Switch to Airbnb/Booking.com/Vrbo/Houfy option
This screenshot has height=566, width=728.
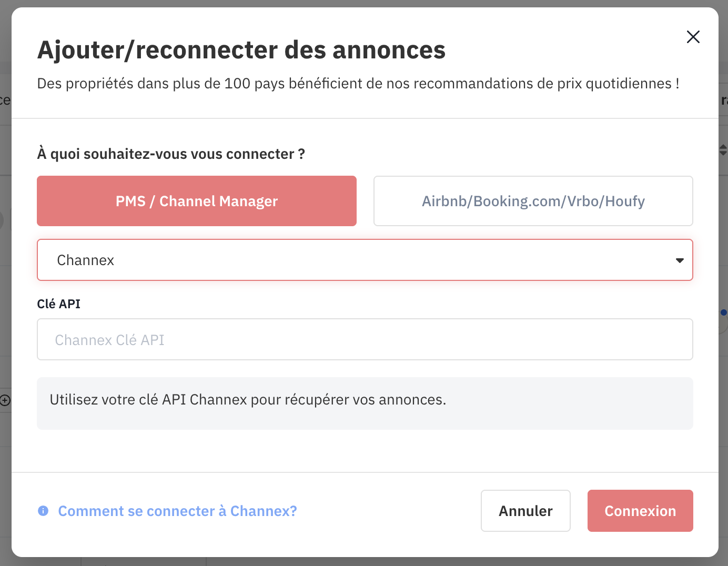(533, 201)
